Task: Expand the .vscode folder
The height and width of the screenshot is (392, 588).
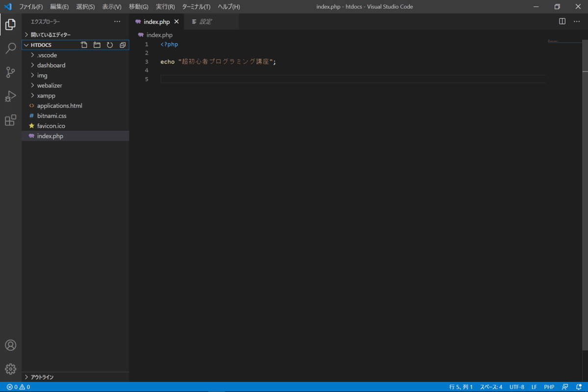Action: coord(75,55)
